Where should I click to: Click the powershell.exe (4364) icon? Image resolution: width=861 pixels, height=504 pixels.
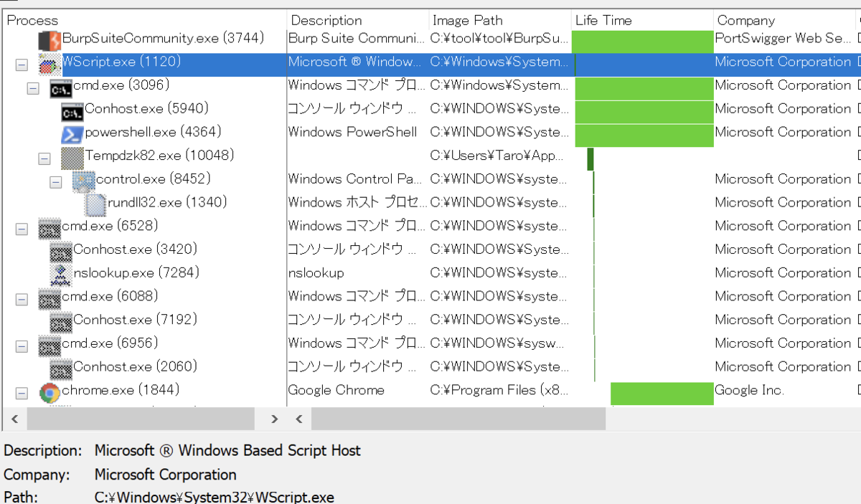(x=72, y=135)
